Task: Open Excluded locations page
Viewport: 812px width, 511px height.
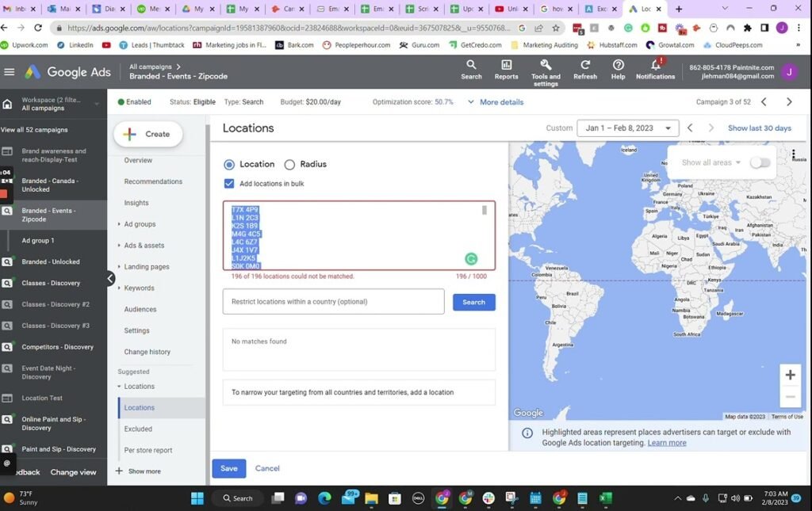Action: [138, 429]
